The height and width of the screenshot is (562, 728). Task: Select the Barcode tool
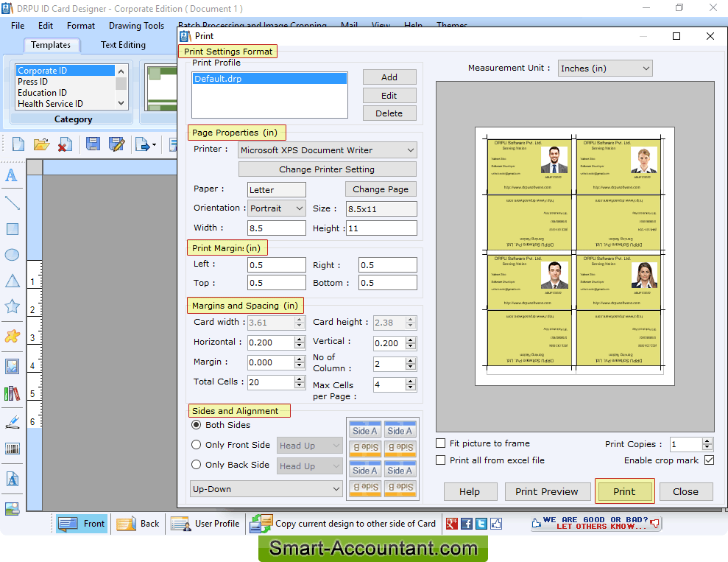(12, 449)
